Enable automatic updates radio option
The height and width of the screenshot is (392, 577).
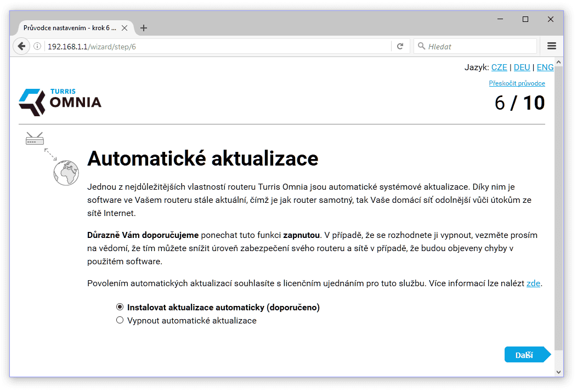click(x=119, y=307)
